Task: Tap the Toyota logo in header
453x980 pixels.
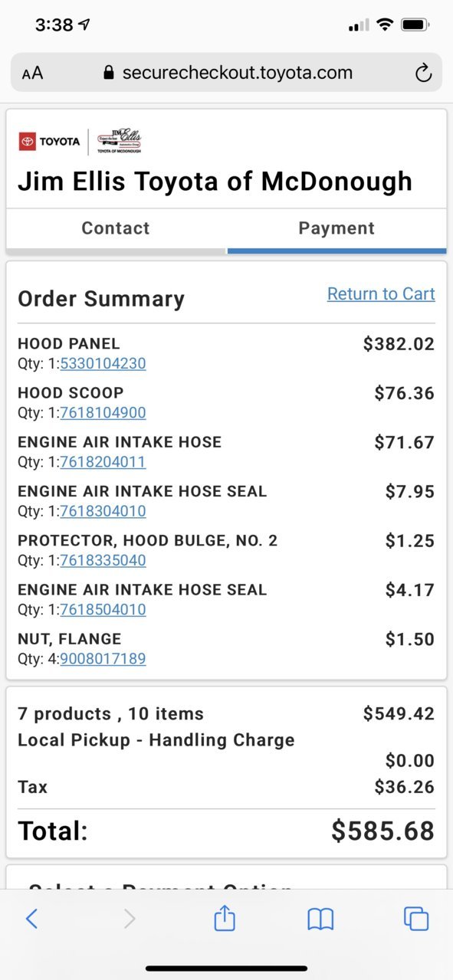Action: tap(50, 141)
